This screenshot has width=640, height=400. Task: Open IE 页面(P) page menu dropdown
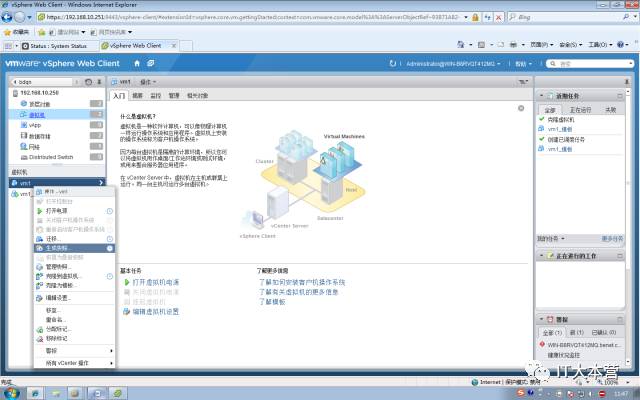[542, 44]
